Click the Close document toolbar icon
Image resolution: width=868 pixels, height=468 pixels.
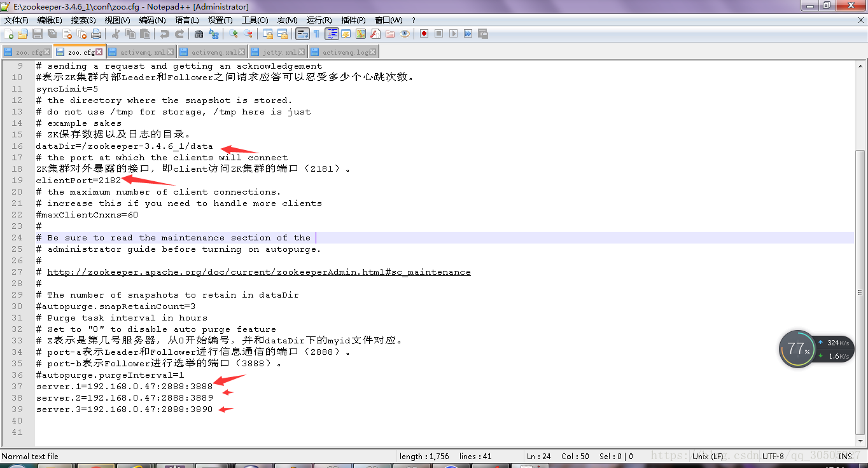point(67,34)
